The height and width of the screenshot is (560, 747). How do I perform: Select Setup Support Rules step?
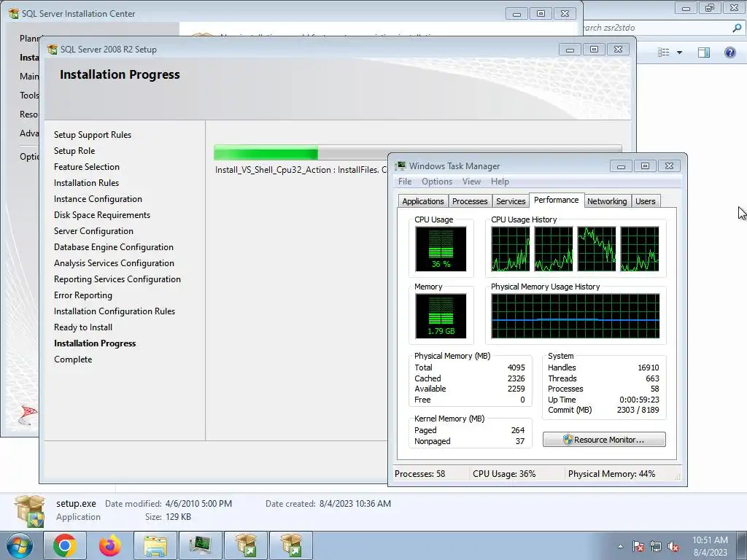93,135
